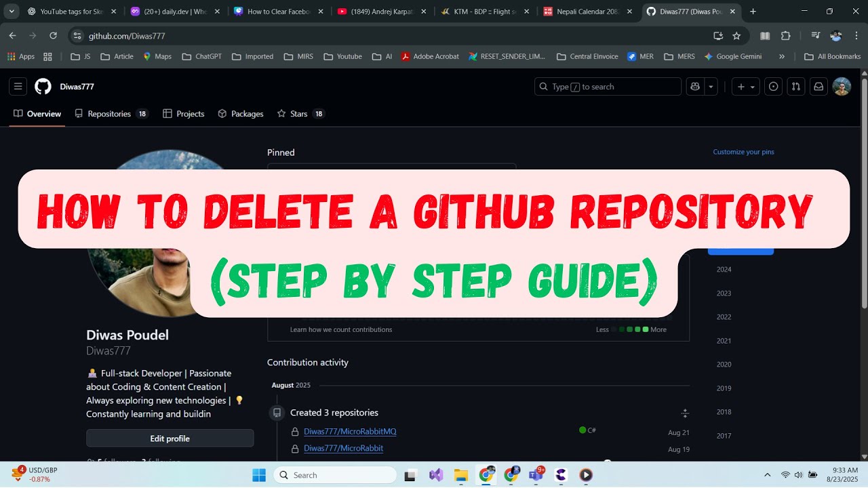Open the user avatar menu in GitHub header
Viewport: 868px width, 488px height.
(x=842, y=86)
